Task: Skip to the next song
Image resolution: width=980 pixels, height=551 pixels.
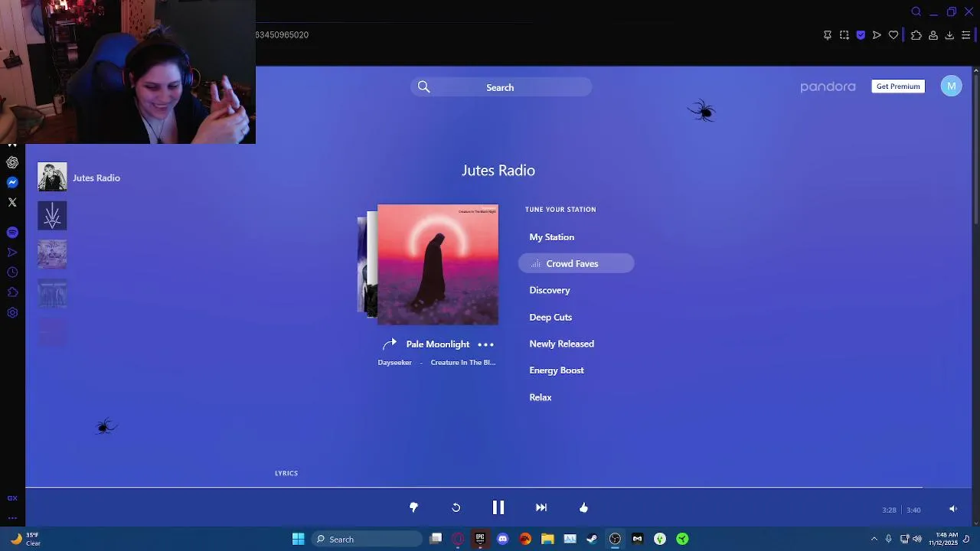Action: [x=541, y=507]
